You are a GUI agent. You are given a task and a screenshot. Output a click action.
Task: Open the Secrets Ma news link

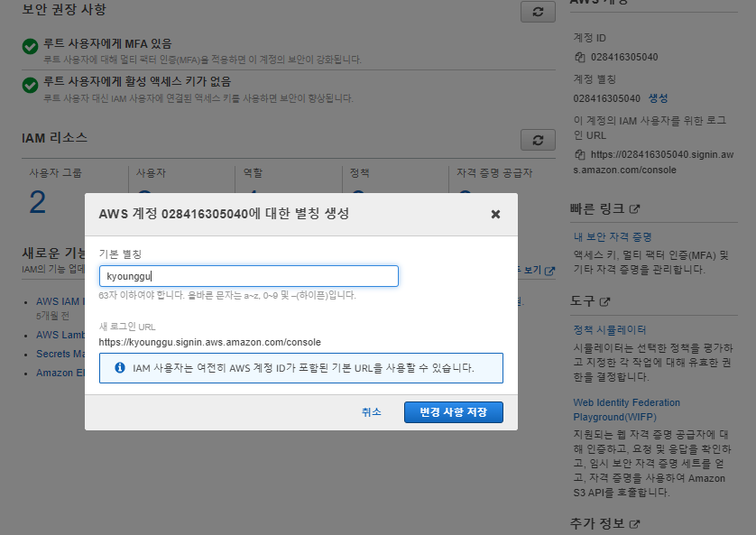(60, 354)
